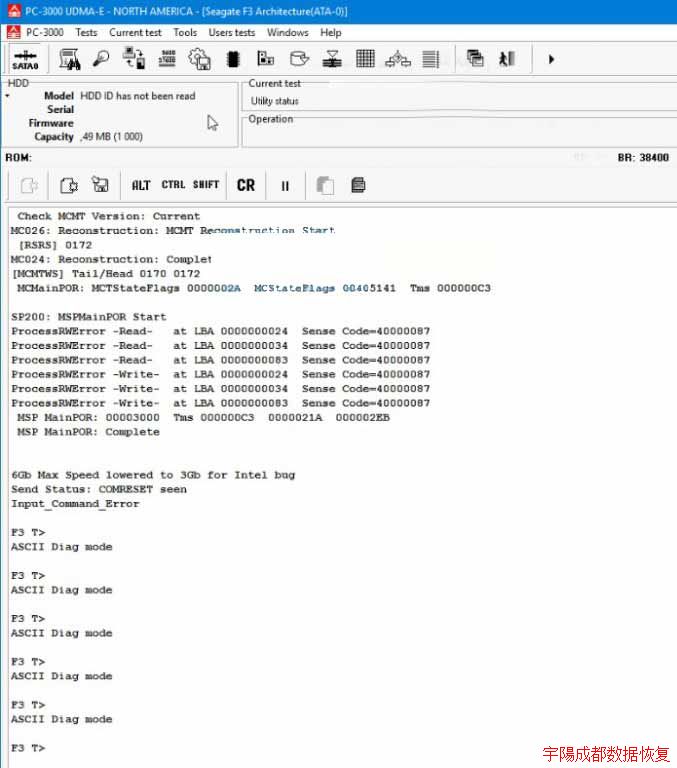This screenshot has height=768, width=677.
Task: Click the hard disk cylinder icon
Action: 299,59
